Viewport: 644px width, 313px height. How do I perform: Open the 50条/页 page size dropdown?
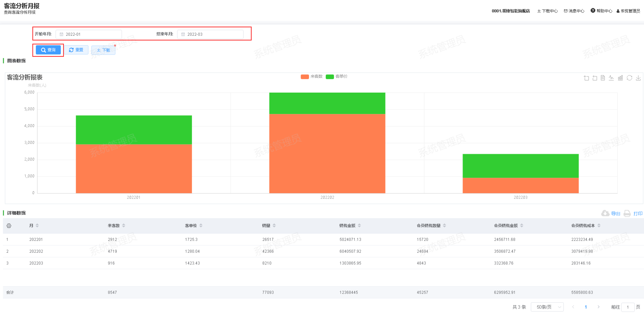pos(547,307)
